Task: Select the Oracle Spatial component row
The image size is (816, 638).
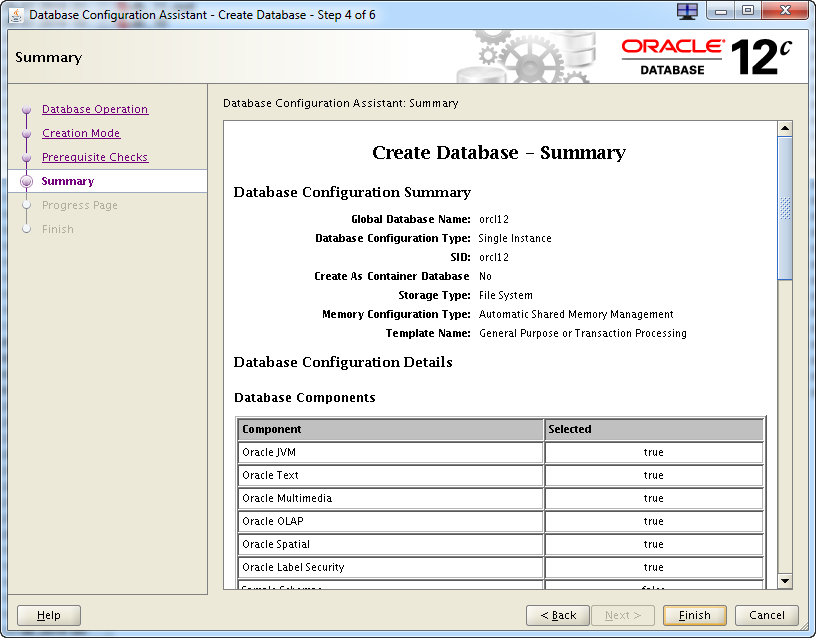Action: (x=501, y=544)
